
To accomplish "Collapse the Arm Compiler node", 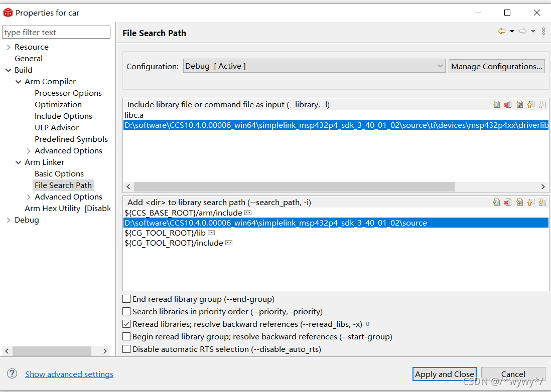I will click(x=18, y=82).
